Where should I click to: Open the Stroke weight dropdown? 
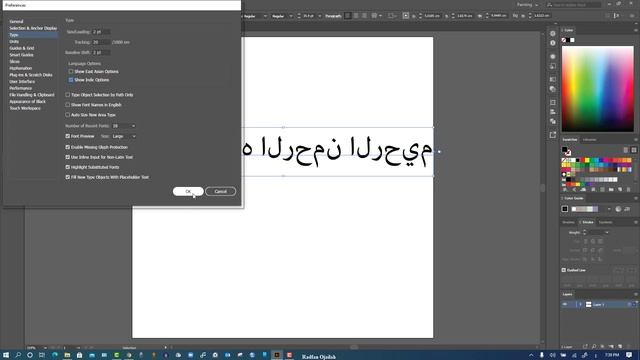607,232
